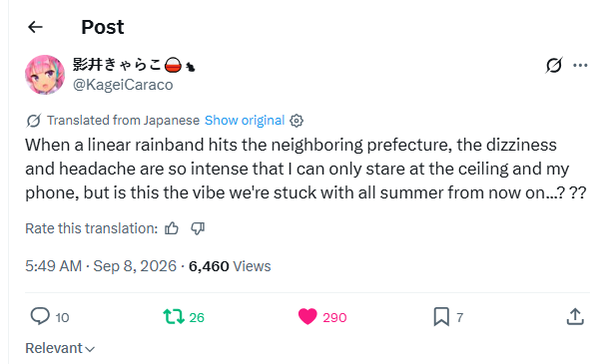Expand the Relevant replies sort dropdown
The image size is (603, 364).
[x=60, y=348]
